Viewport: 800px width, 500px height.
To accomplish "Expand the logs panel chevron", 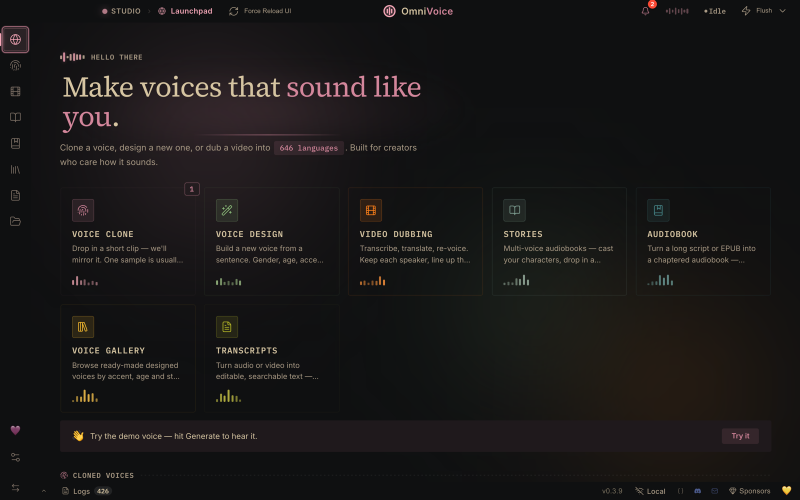I will pyautogui.click(x=44, y=491).
